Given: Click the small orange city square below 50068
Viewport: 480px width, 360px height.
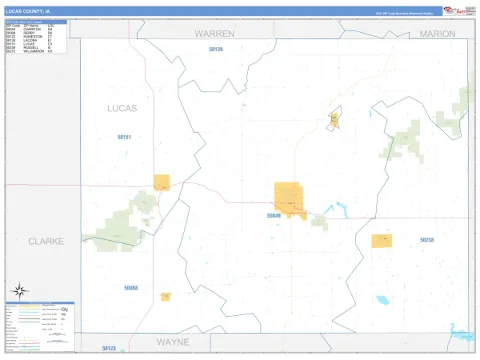Looking at the screenshot, I should coord(166,297).
